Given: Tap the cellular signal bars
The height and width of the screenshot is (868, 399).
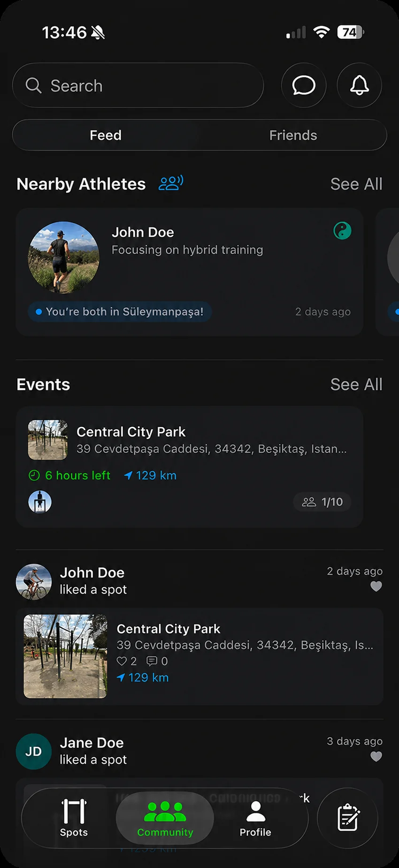Looking at the screenshot, I should 296,32.
